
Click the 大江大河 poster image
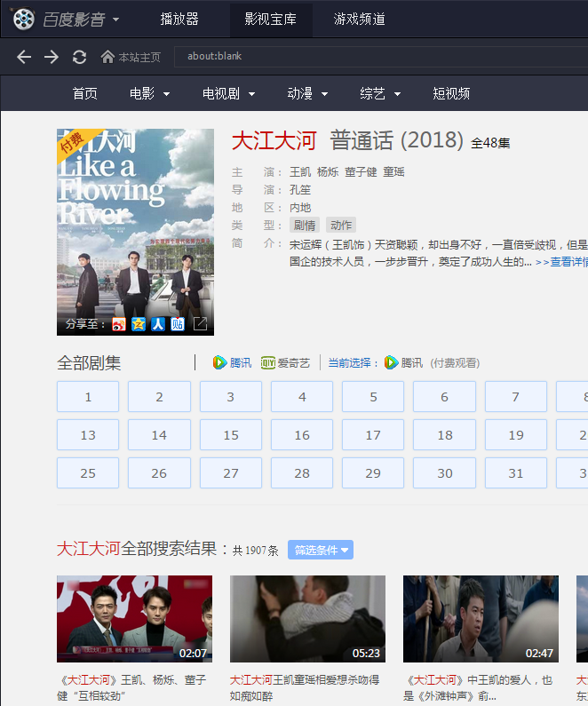(x=135, y=232)
